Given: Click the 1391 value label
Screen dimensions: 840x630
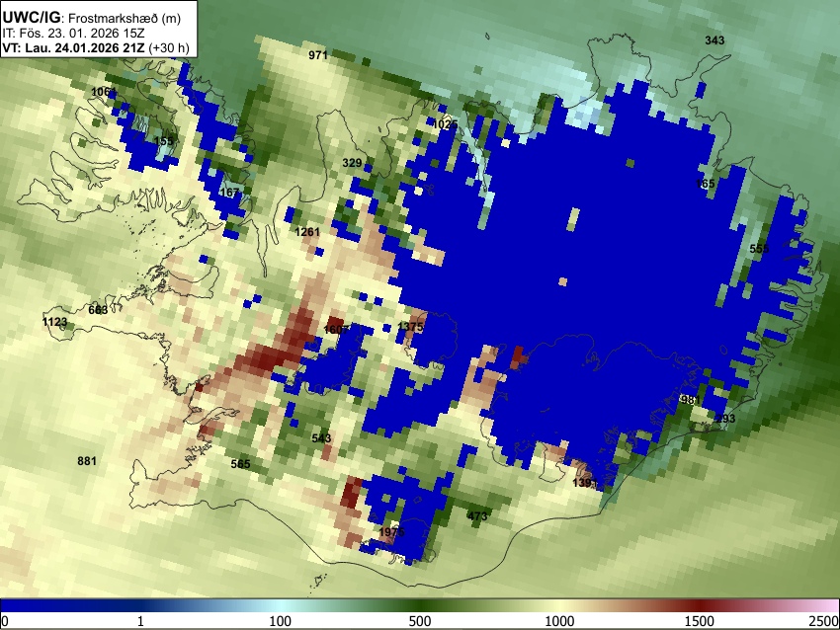Looking at the screenshot, I should pyautogui.click(x=585, y=483).
